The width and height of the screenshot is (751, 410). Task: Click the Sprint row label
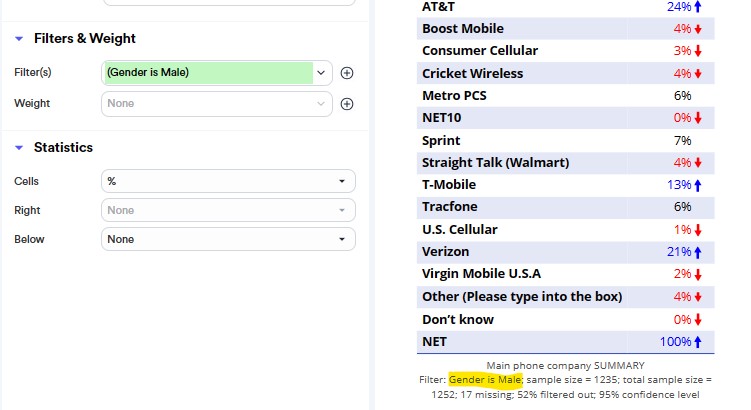tap(441, 140)
